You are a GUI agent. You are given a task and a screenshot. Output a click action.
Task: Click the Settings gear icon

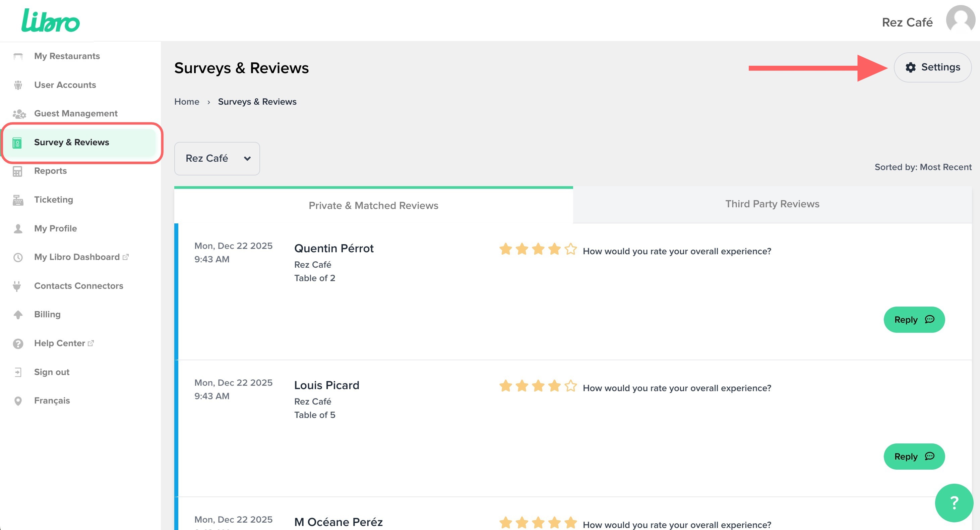(x=910, y=67)
